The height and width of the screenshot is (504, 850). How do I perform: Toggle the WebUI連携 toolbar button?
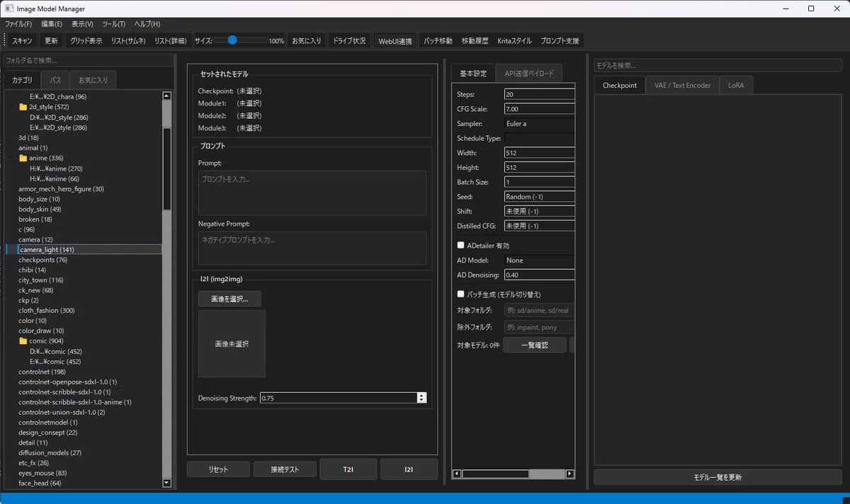click(x=395, y=41)
